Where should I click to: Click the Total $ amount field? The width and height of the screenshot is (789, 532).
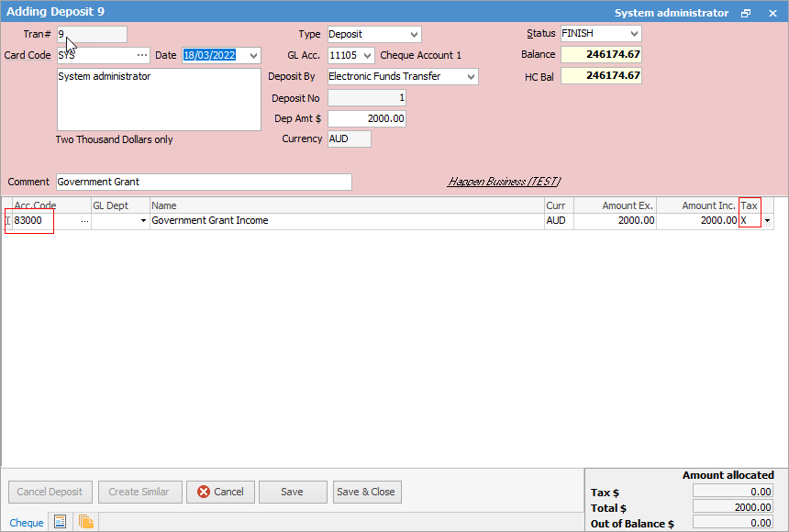(733, 507)
